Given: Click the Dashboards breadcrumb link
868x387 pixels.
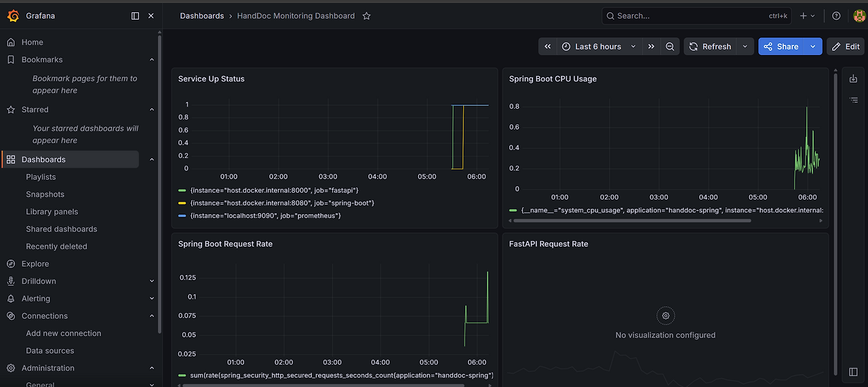Looking at the screenshot, I should [201, 16].
